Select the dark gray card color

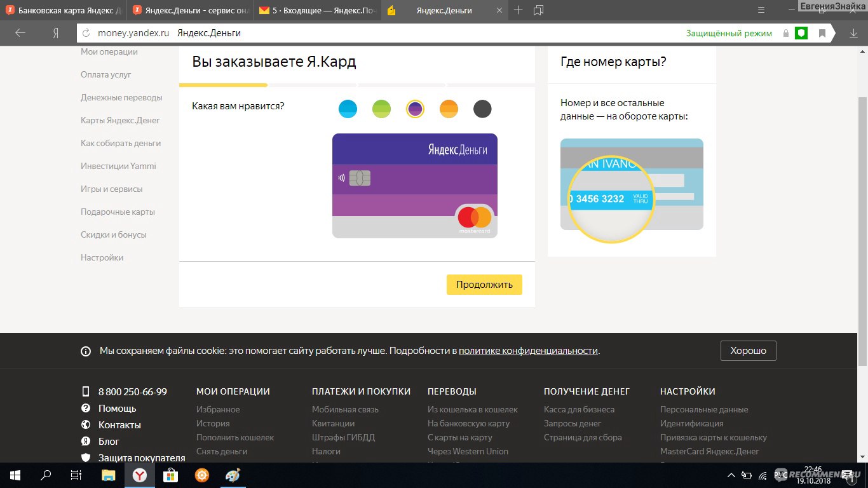482,109
